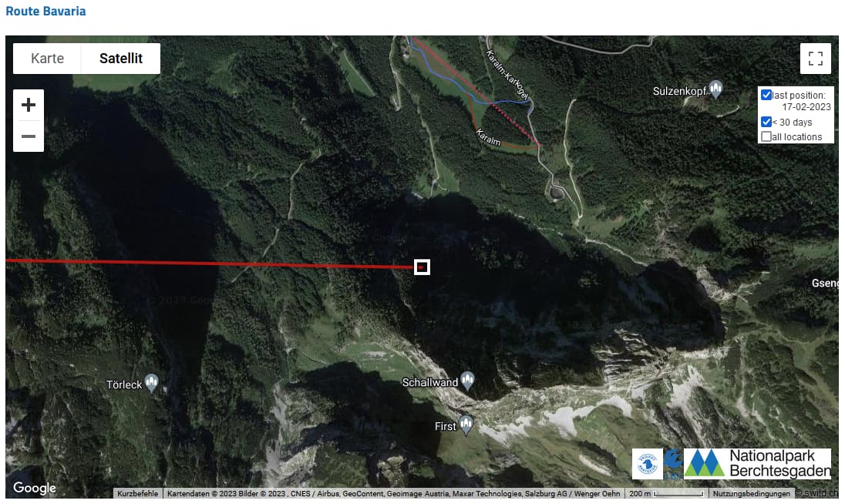Image resolution: width=845 pixels, height=504 pixels.
Task: Click the First peak marker
Action: pos(466,425)
